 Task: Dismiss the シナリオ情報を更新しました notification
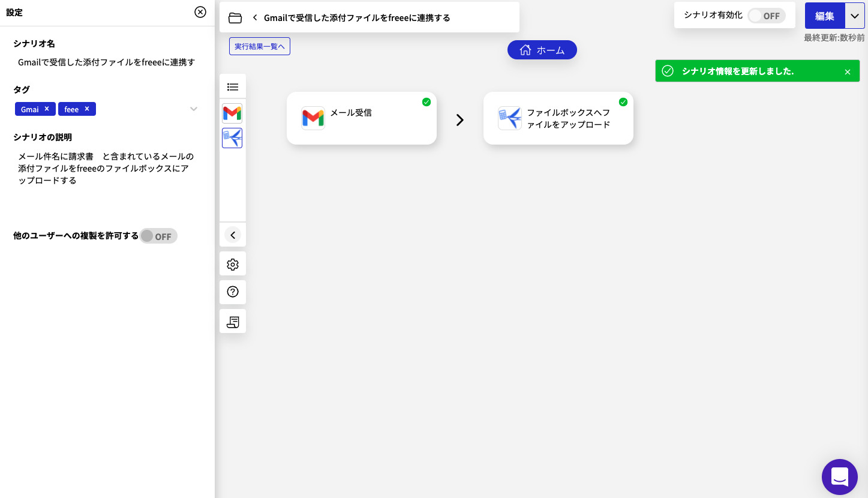(x=848, y=71)
